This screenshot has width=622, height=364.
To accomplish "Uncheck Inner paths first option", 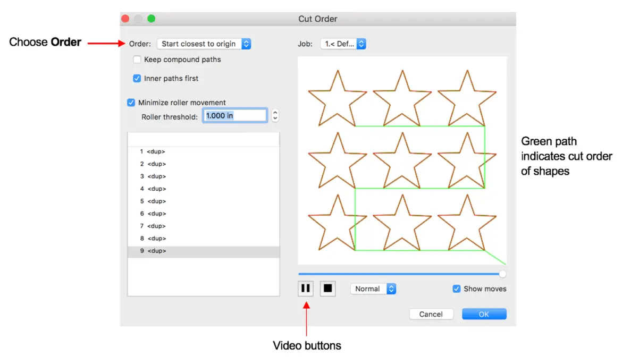I will tap(137, 79).
